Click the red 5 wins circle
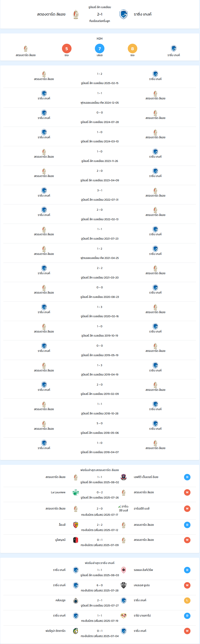The image size is (200, 644). coord(67,48)
